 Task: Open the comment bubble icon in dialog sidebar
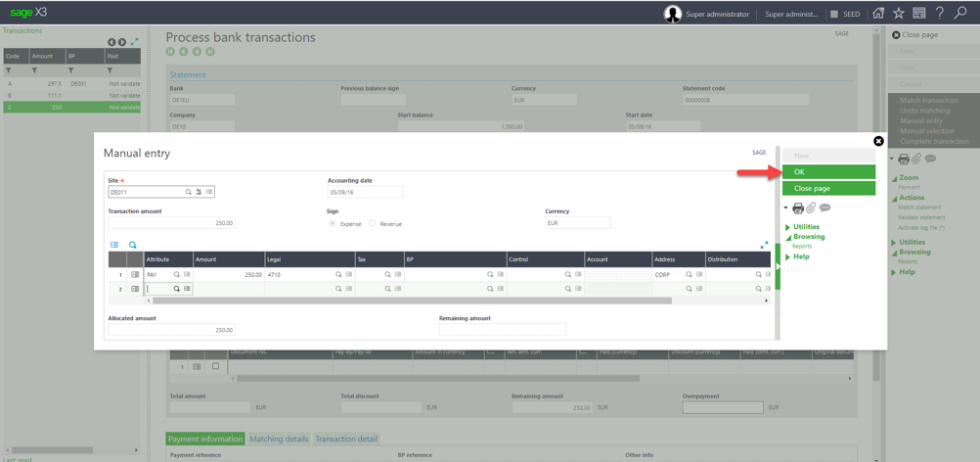(x=825, y=208)
